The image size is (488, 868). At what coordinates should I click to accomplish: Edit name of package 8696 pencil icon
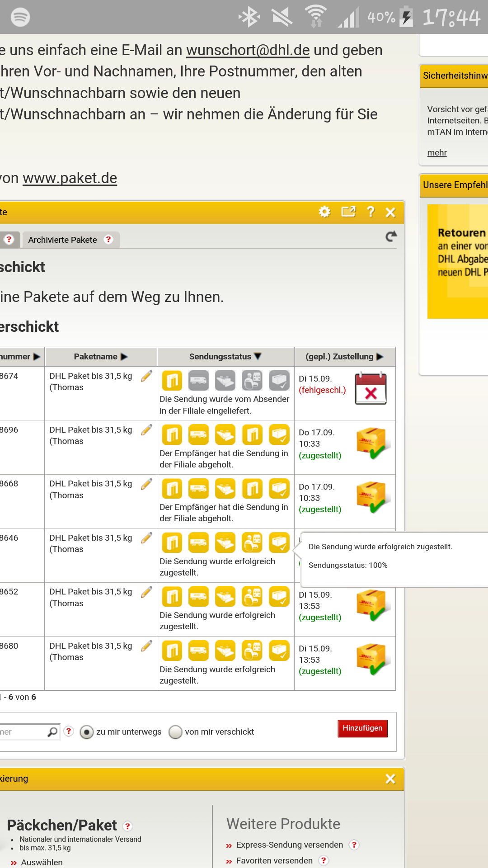[146, 430]
